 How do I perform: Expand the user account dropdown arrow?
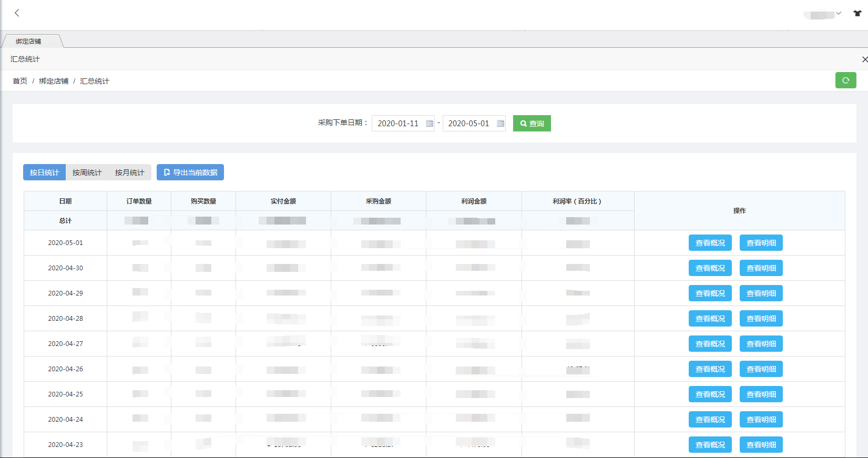coord(839,13)
